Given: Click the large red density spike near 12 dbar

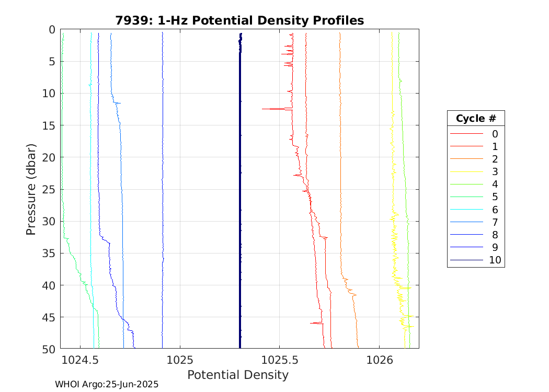Looking at the screenshot, I should click(x=277, y=109).
